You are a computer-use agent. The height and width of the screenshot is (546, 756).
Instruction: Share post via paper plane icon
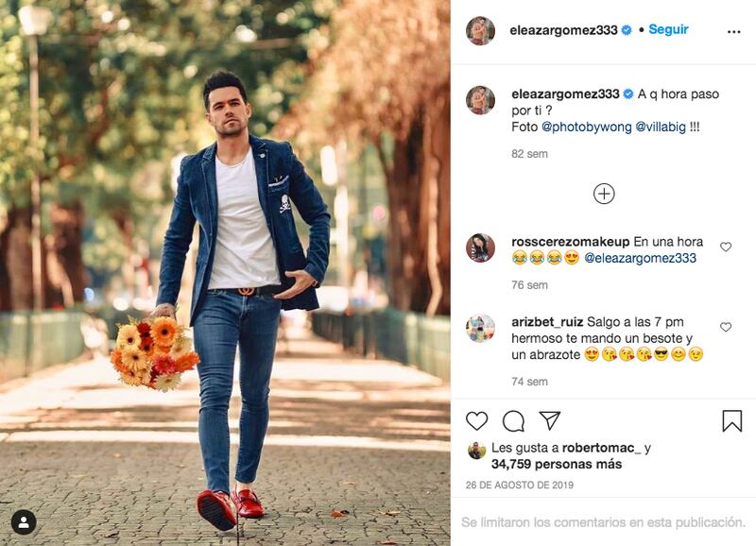(550, 420)
